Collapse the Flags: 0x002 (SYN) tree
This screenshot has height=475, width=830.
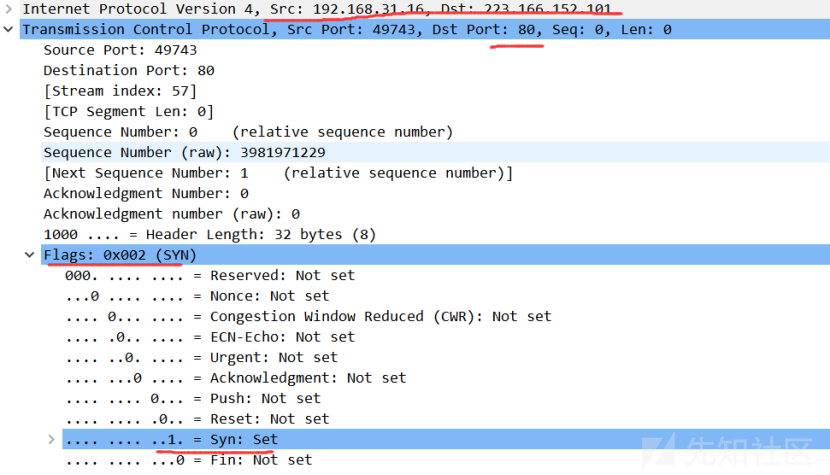point(30,255)
